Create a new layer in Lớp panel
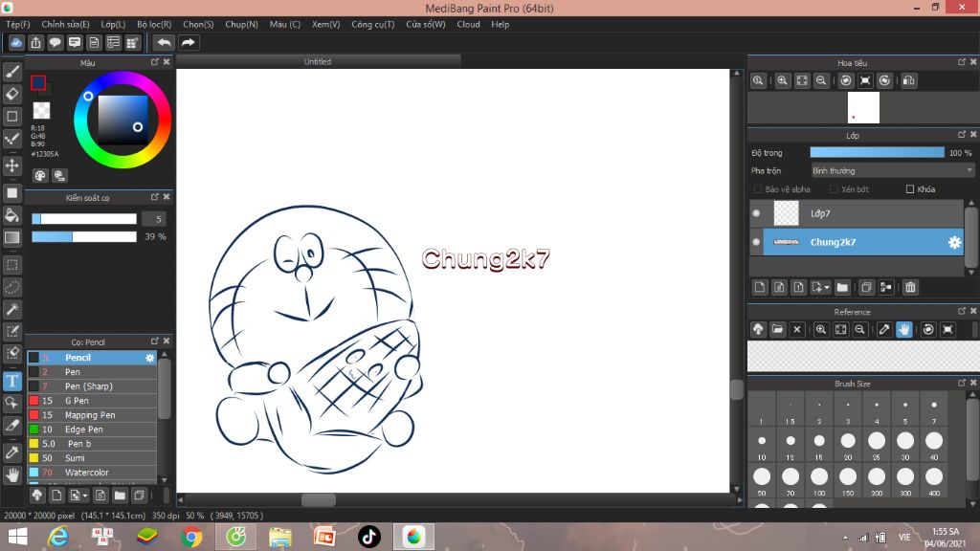 click(x=759, y=287)
